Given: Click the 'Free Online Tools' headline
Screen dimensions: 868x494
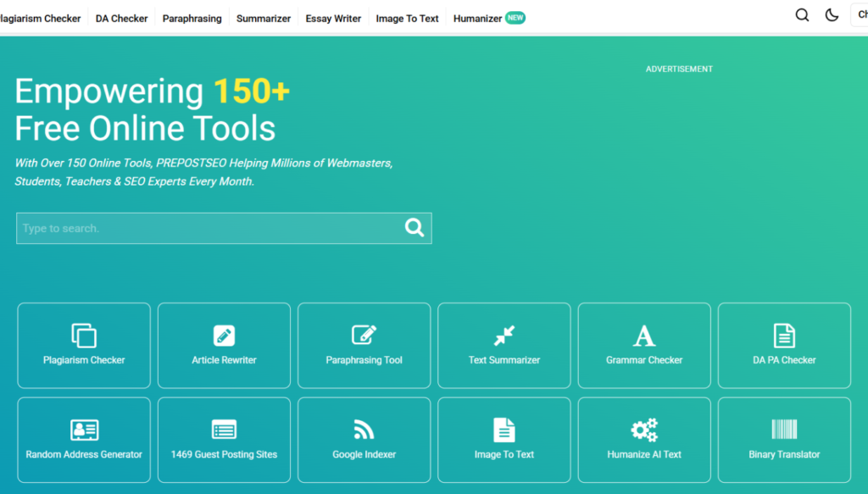Looking at the screenshot, I should (145, 128).
